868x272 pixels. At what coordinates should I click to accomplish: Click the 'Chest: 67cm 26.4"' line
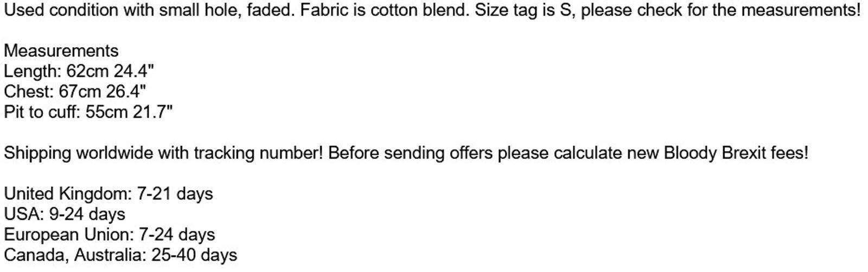pyautogui.click(x=75, y=92)
